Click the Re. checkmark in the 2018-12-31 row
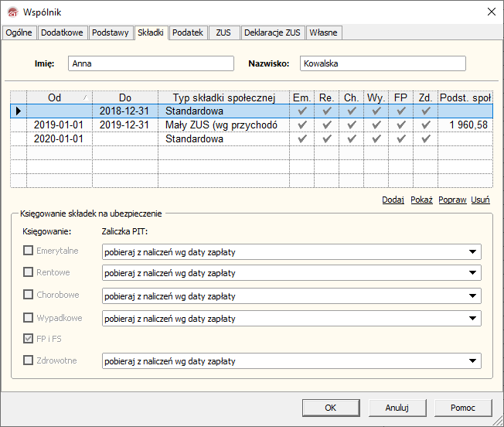This screenshot has width=504, height=427. [327, 111]
